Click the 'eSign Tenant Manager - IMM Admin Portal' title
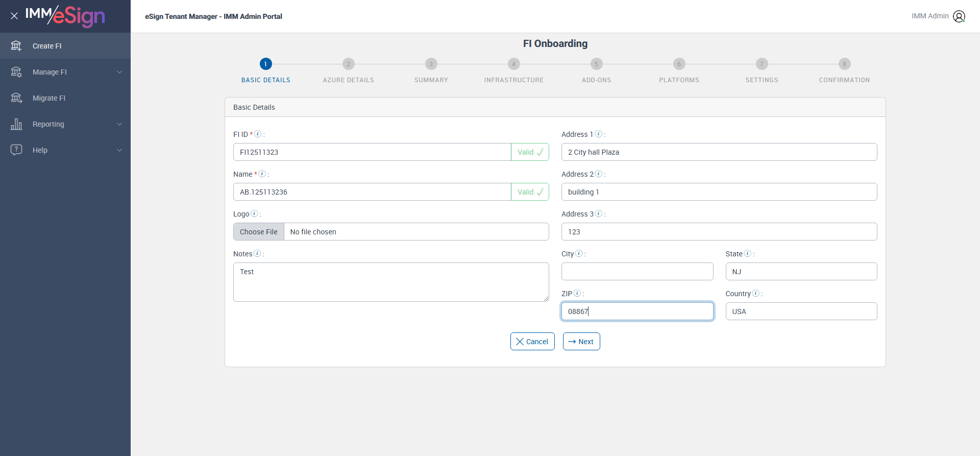This screenshot has height=456, width=980. click(x=213, y=16)
